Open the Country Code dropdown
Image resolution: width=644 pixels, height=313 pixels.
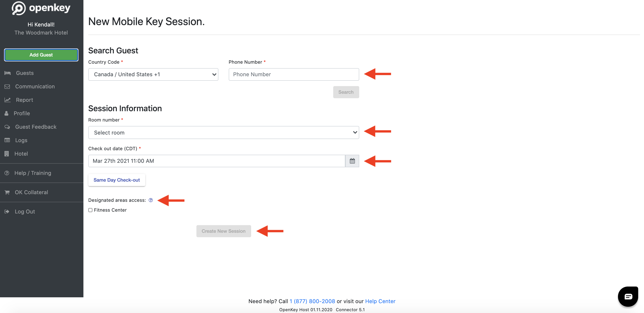(x=153, y=74)
